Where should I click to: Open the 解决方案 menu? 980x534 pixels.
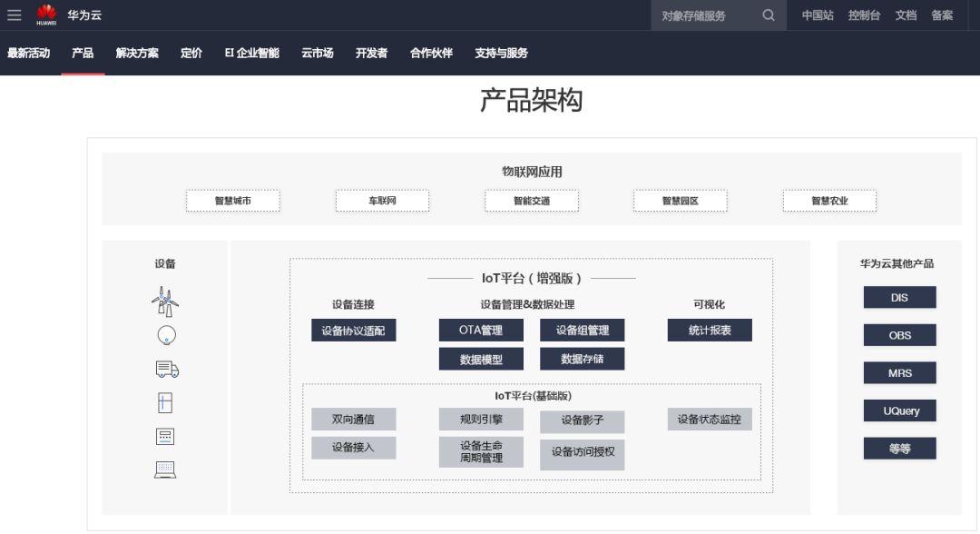pyautogui.click(x=137, y=54)
